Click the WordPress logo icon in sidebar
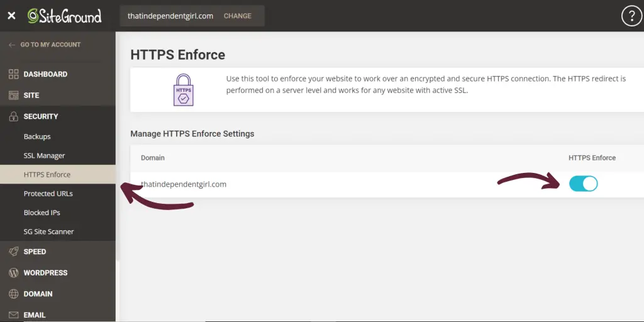This screenshot has height=322, width=644. tap(14, 273)
